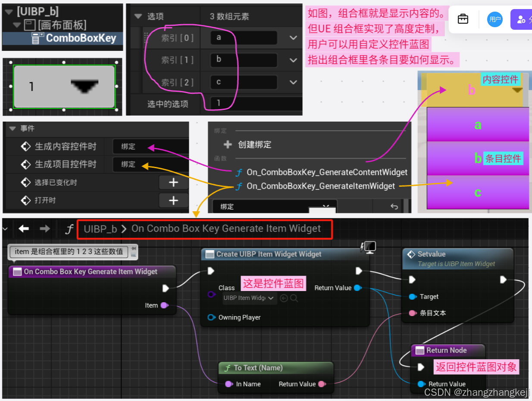
Task: Open the 绑定 dropdown for 生成项目控件时
Action: (x=151, y=164)
